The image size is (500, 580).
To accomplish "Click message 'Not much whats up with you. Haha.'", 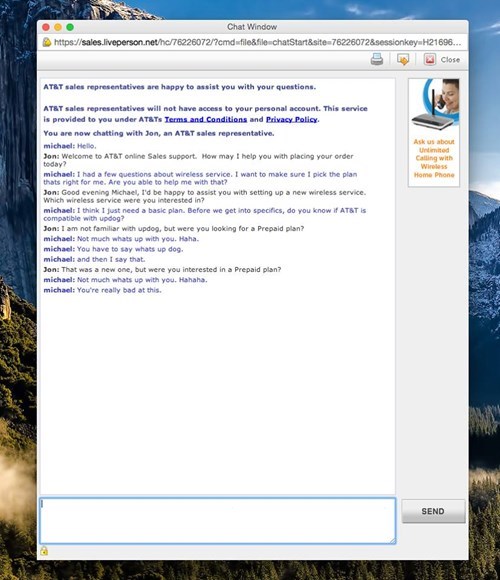I will [x=121, y=239].
